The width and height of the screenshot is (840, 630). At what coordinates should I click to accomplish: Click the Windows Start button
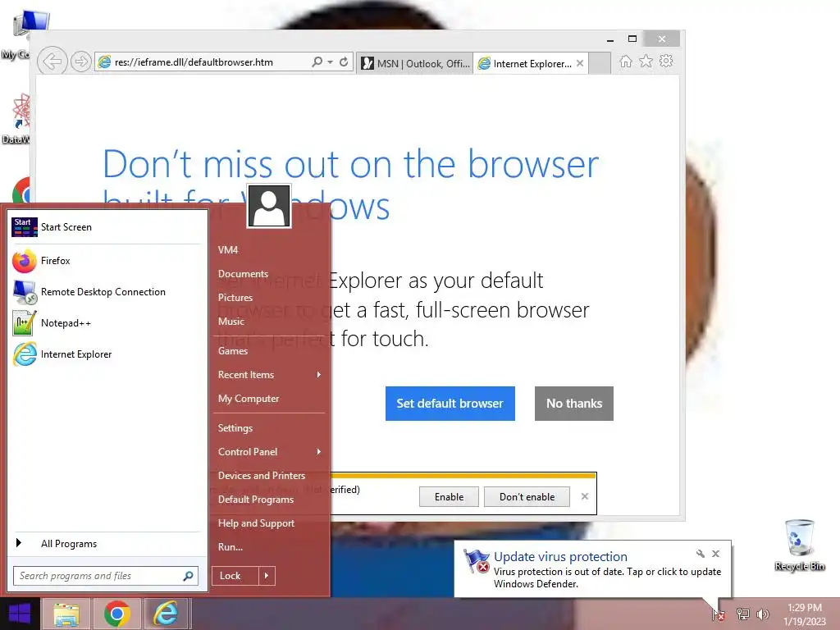pyautogui.click(x=20, y=614)
